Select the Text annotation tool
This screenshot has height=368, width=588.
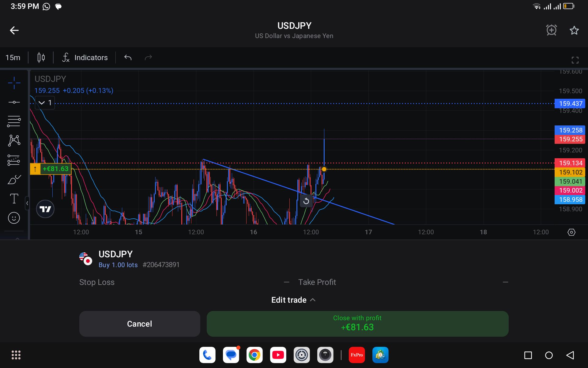pyautogui.click(x=14, y=199)
